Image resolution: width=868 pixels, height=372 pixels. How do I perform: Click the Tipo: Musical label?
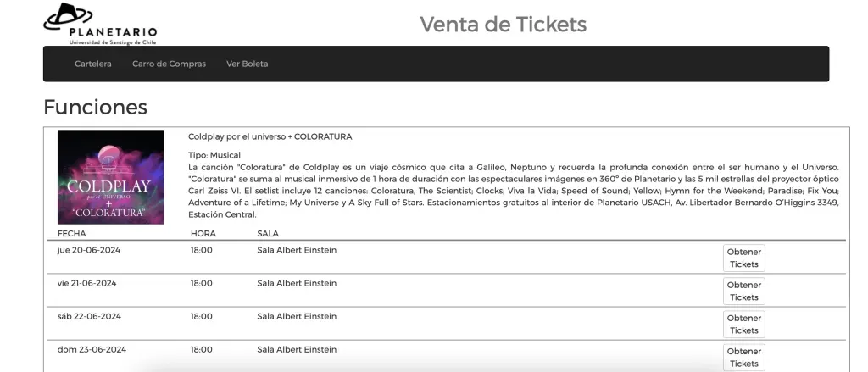(214, 155)
